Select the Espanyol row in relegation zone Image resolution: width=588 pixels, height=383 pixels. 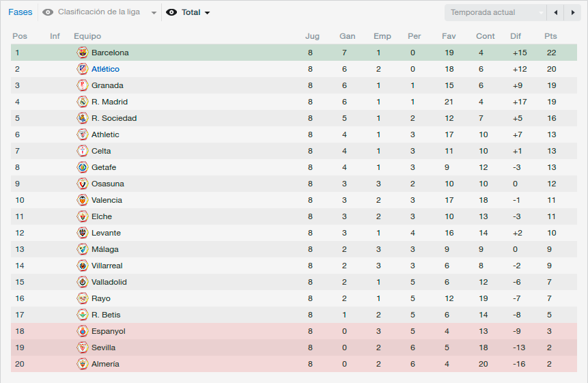(x=294, y=331)
